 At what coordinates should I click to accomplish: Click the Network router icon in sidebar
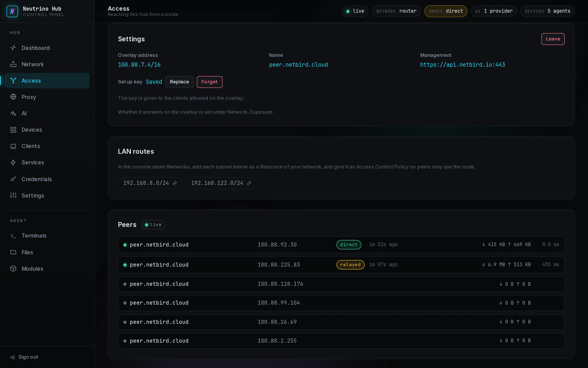coord(13,64)
